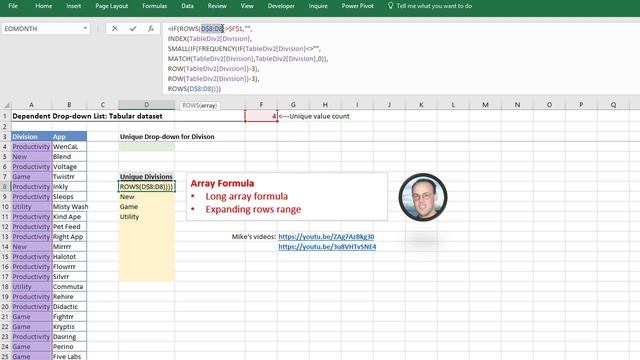Open Insert Function fx dialog

(151, 29)
